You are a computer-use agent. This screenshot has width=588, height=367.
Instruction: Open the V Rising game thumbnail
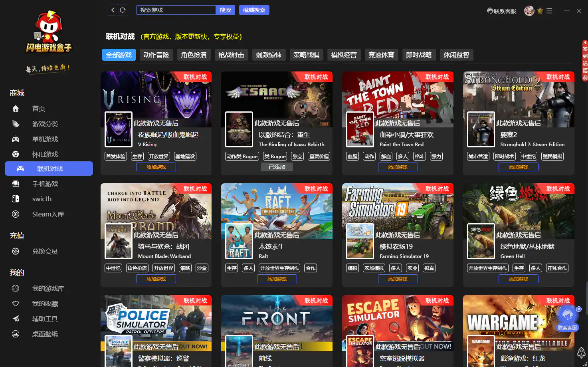click(x=119, y=129)
